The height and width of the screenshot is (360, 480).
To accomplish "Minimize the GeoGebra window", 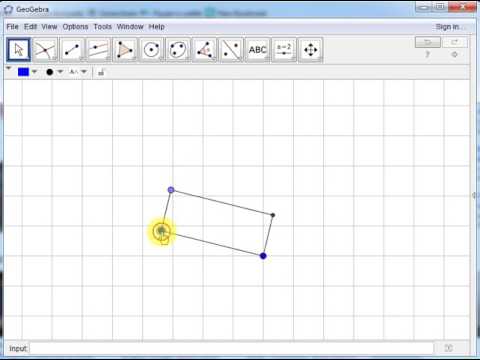I will [x=423, y=7].
